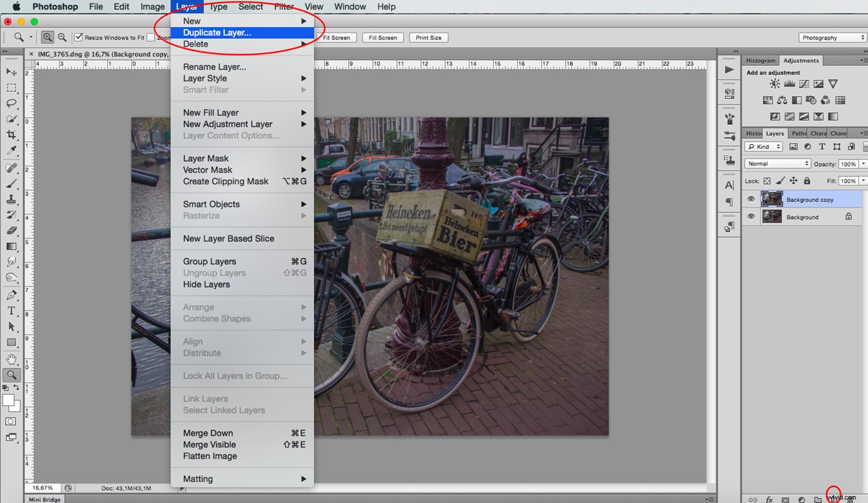The width and height of the screenshot is (868, 503).
Task: Select the Zoom tool
Action: click(12, 374)
